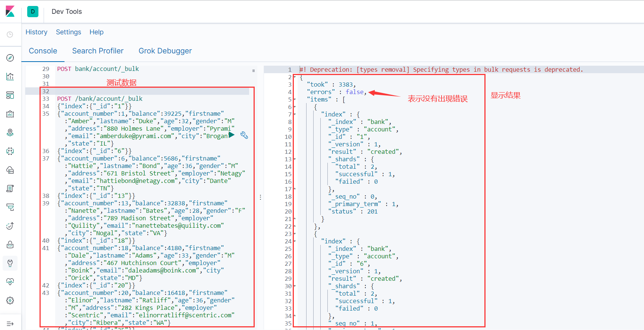Screen dimensions: 644x330
Task: Collapse the "_shards" fold at line 13
Action: pyautogui.click(x=295, y=159)
